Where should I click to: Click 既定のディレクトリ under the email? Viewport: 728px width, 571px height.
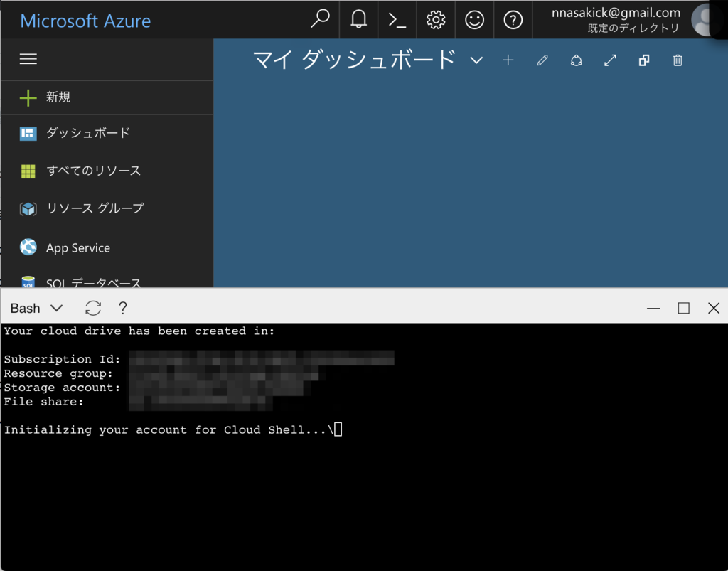pyautogui.click(x=633, y=28)
